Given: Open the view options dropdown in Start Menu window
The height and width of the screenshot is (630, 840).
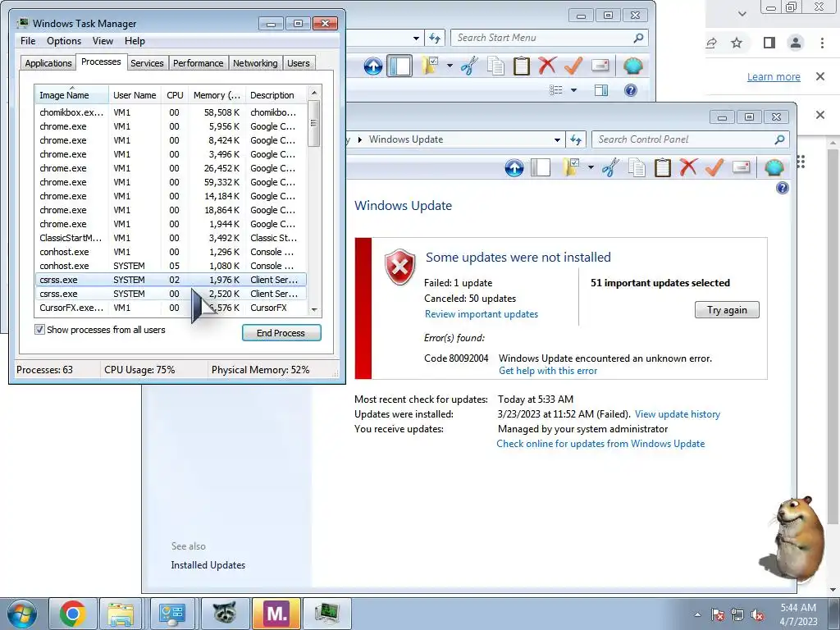Looking at the screenshot, I should (573, 90).
